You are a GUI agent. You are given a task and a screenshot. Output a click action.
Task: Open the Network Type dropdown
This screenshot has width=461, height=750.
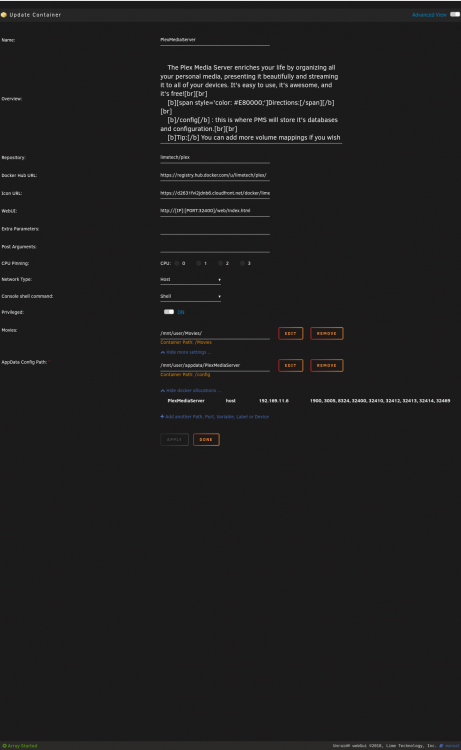190,279
